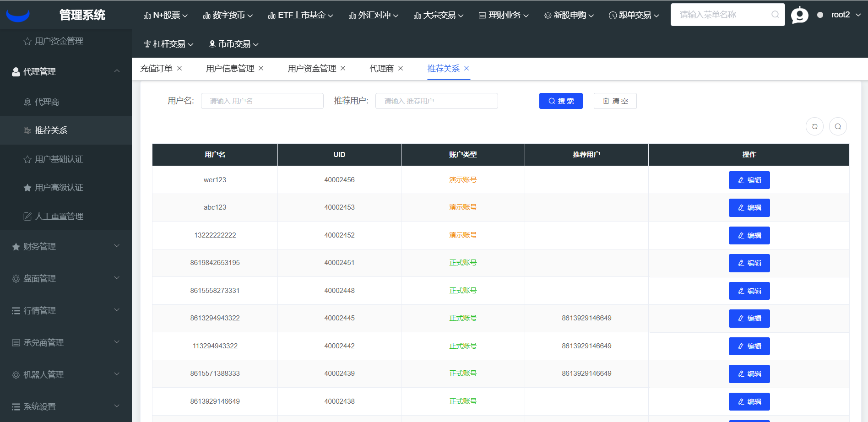Open the 理财业务 top menu
Screen dimensions: 868x422
point(504,15)
